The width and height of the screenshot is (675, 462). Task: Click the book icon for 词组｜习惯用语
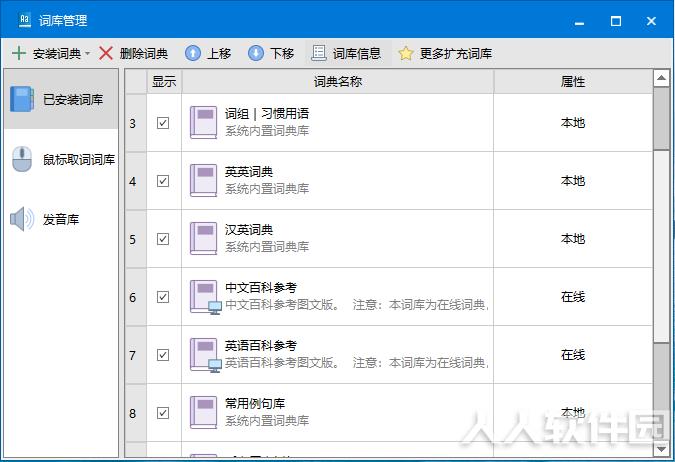(204, 123)
